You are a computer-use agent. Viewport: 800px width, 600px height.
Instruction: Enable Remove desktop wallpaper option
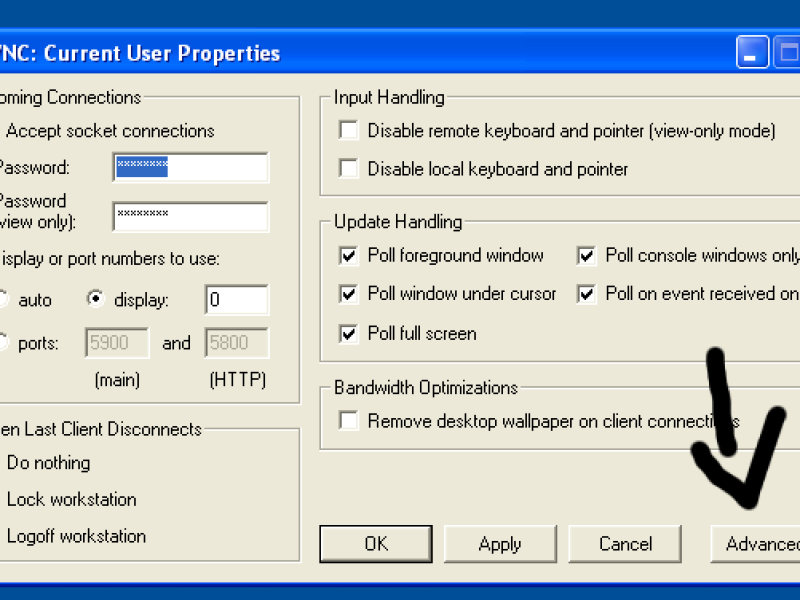tap(348, 421)
